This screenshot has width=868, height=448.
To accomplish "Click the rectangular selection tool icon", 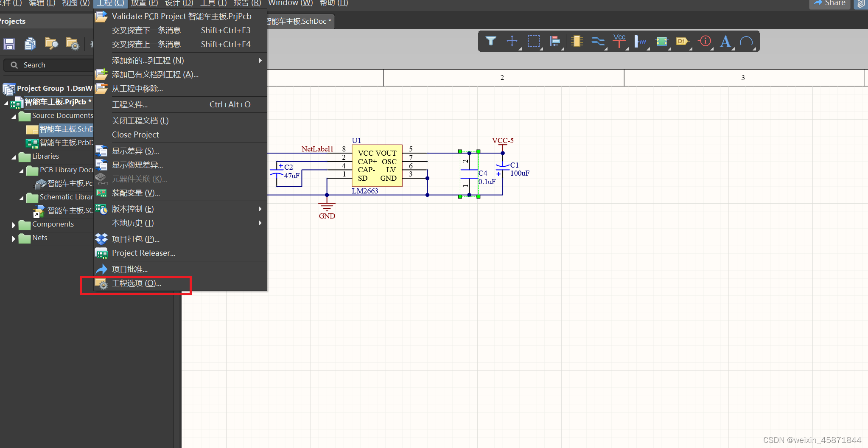I will click(x=533, y=41).
